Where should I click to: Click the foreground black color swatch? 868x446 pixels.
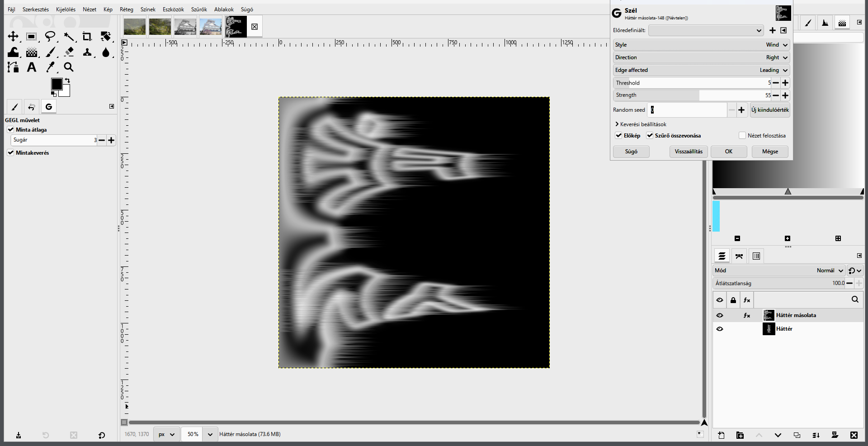(x=57, y=84)
